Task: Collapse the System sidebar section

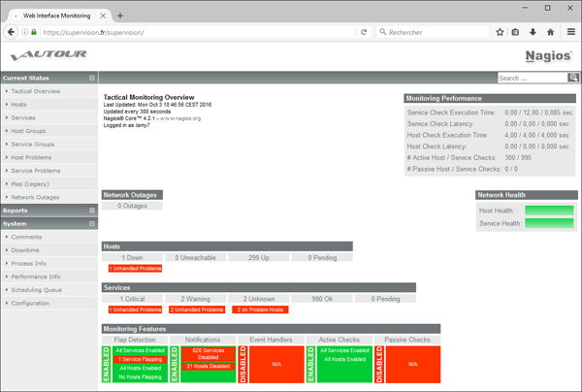Action: click(x=92, y=223)
